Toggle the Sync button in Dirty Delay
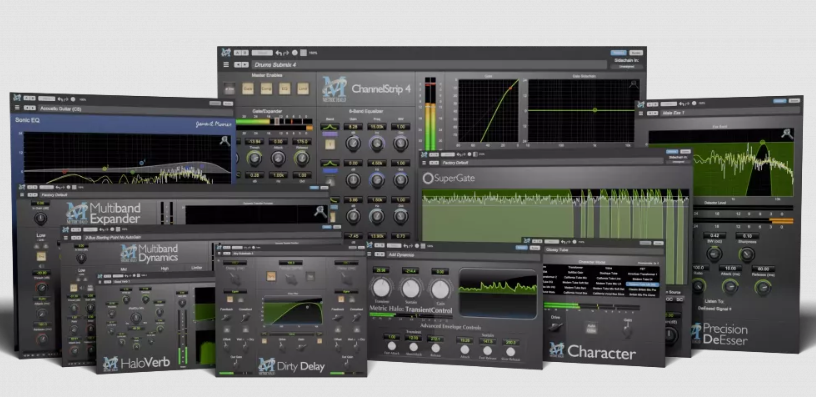 pos(271,276)
